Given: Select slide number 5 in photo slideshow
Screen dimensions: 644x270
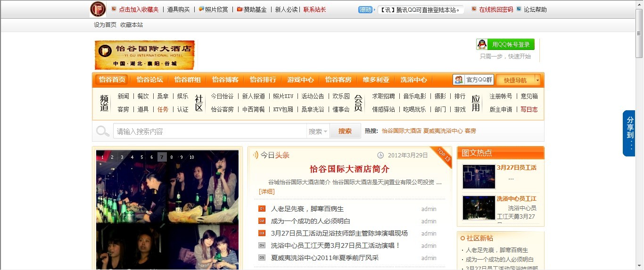Looking at the screenshot, I should click(x=142, y=157).
